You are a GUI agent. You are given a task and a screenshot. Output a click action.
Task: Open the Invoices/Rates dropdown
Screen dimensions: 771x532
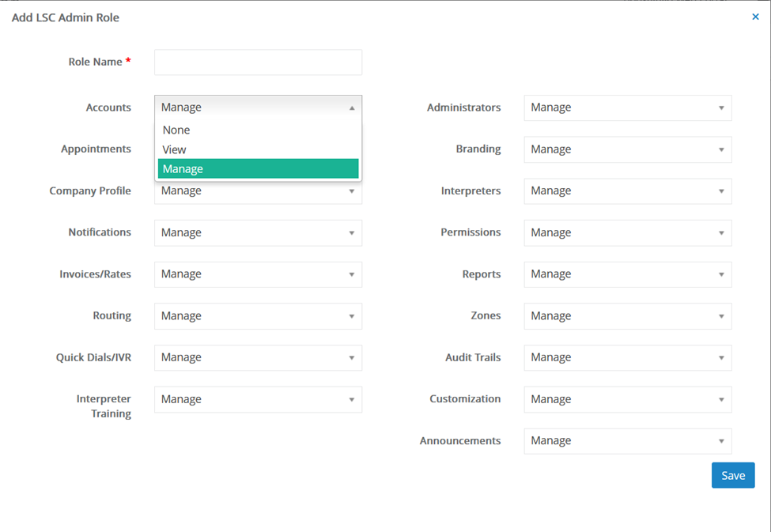tap(258, 274)
